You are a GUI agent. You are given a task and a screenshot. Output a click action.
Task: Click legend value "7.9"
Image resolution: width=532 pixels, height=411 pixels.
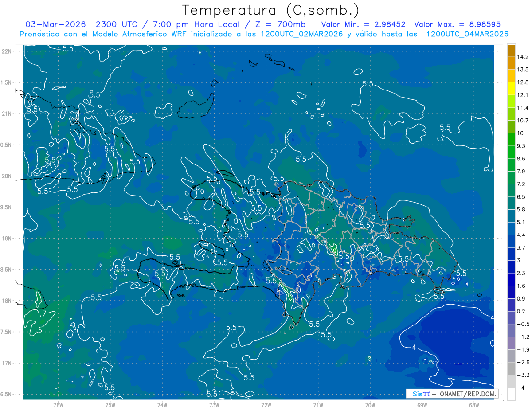tap(522, 172)
